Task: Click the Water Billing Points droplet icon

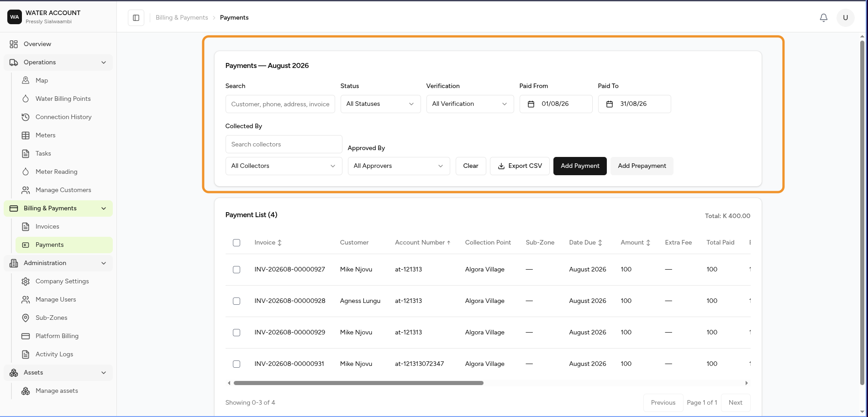Action: [26, 99]
